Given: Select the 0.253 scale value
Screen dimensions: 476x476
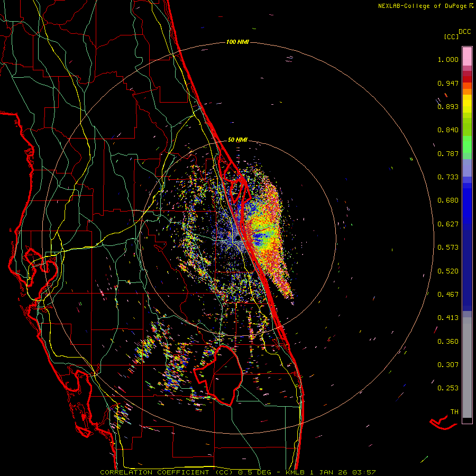Looking at the screenshot, I should pyautogui.click(x=448, y=388).
